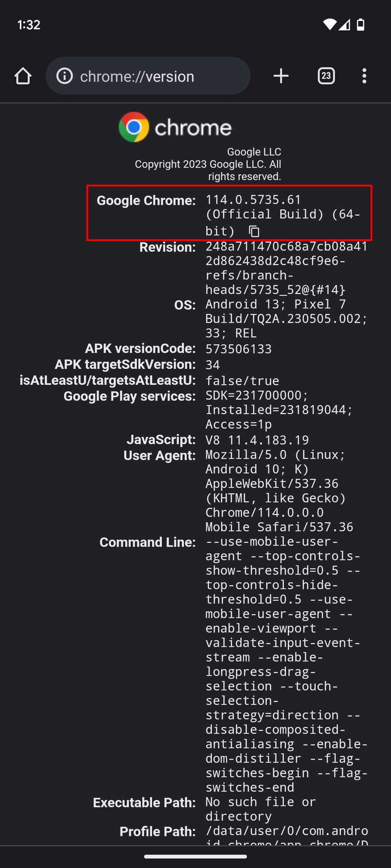Tap the 1:32 clock in status bar
Screen dimensions: 391x868
click(29, 24)
